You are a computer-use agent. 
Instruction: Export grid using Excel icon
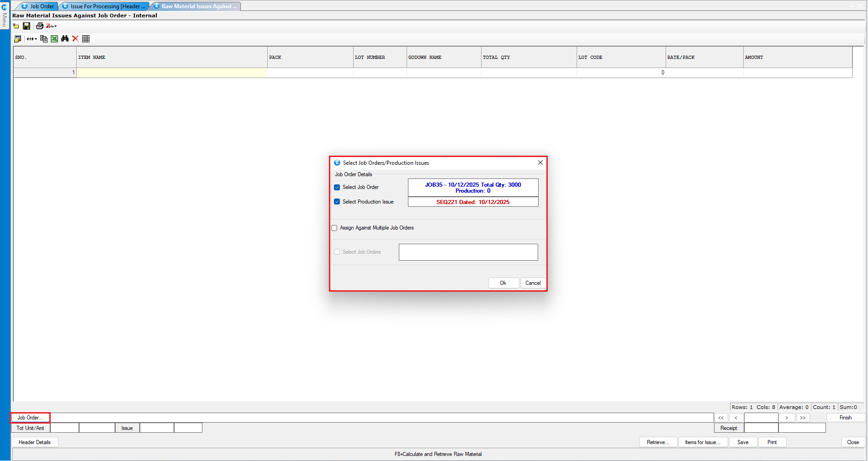coord(54,39)
